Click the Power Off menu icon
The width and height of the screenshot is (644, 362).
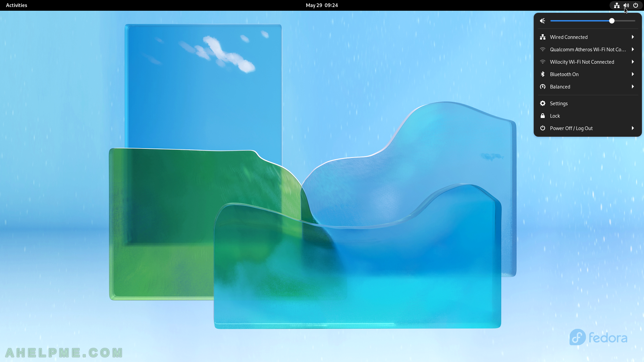coord(542,128)
